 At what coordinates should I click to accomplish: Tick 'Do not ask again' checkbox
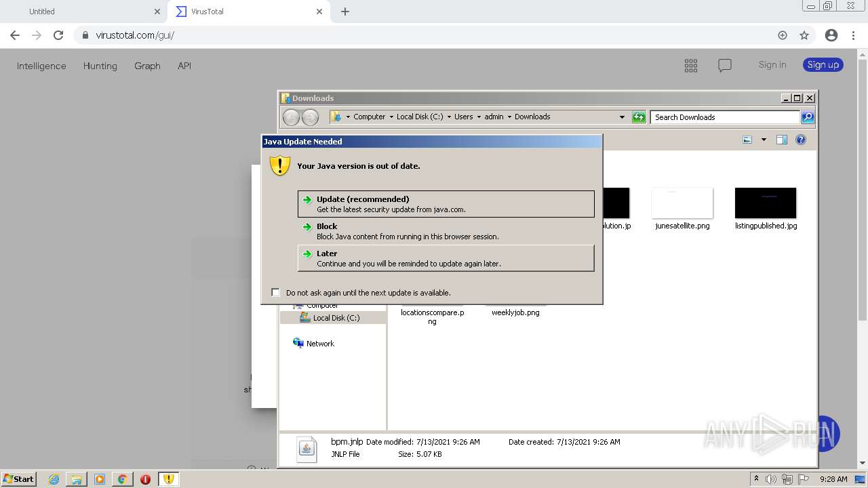pos(275,292)
